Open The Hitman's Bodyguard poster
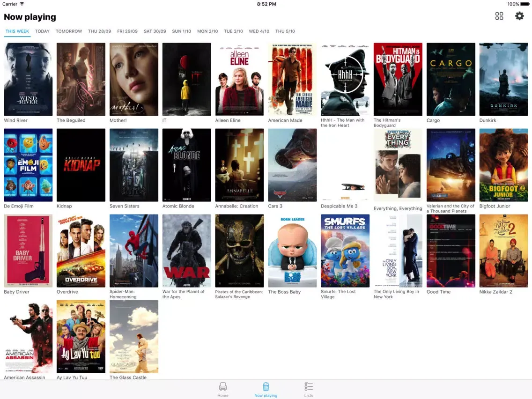 [x=398, y=80]
